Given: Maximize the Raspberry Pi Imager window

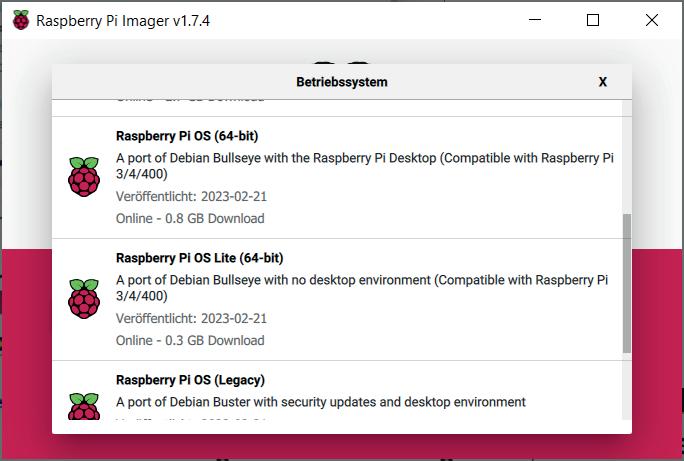Looking at the screenshot, I should pos(593,20).
